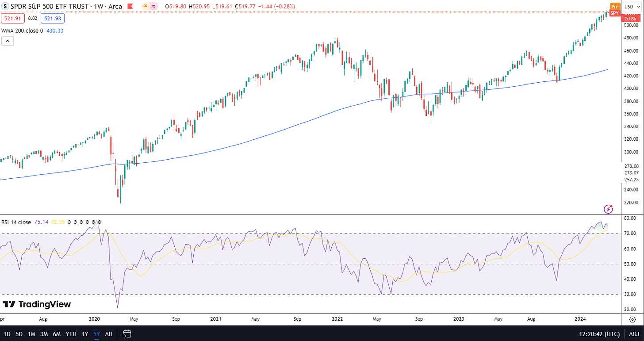
Task: Click the WMA value 430.33
Action: (x=55, y=31)
